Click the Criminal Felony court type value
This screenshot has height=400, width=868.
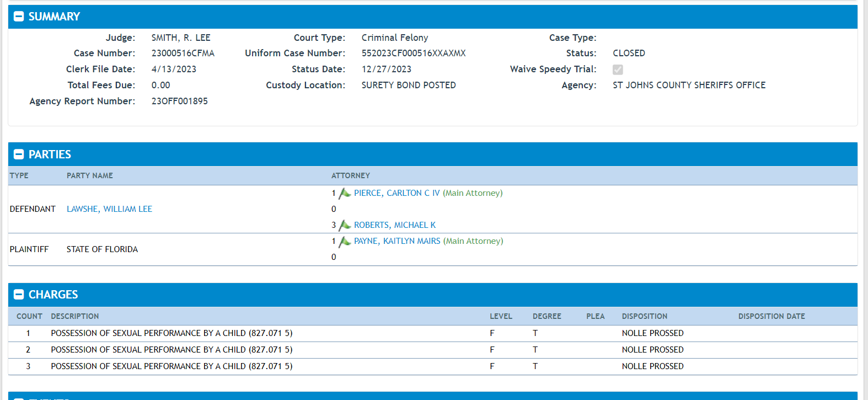(x=395, y=38)
